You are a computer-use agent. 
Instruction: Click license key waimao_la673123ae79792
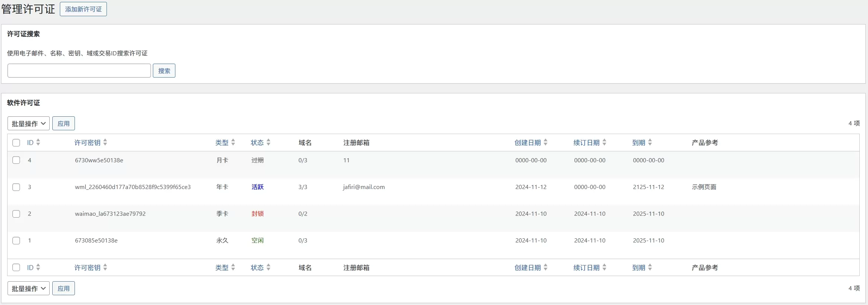(110, 214)
